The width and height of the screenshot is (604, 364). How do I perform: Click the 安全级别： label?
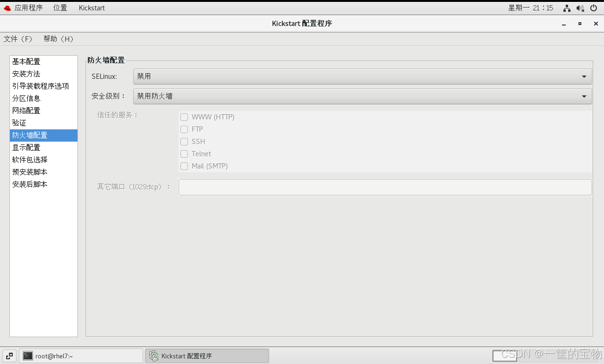109,96
